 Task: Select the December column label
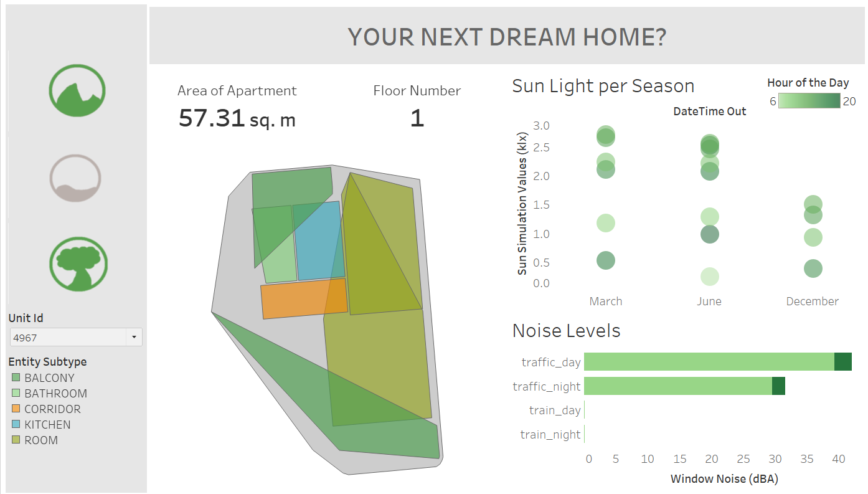[x=812, y=301]
